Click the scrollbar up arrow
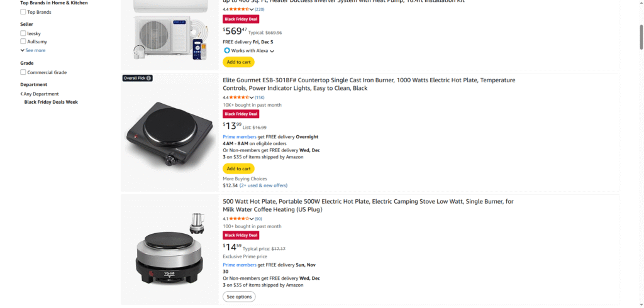 640,3
